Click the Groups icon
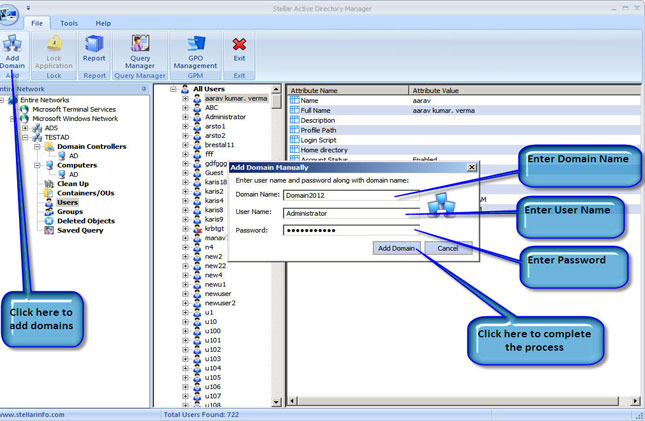The image size is (645, 421). [49, 212]
